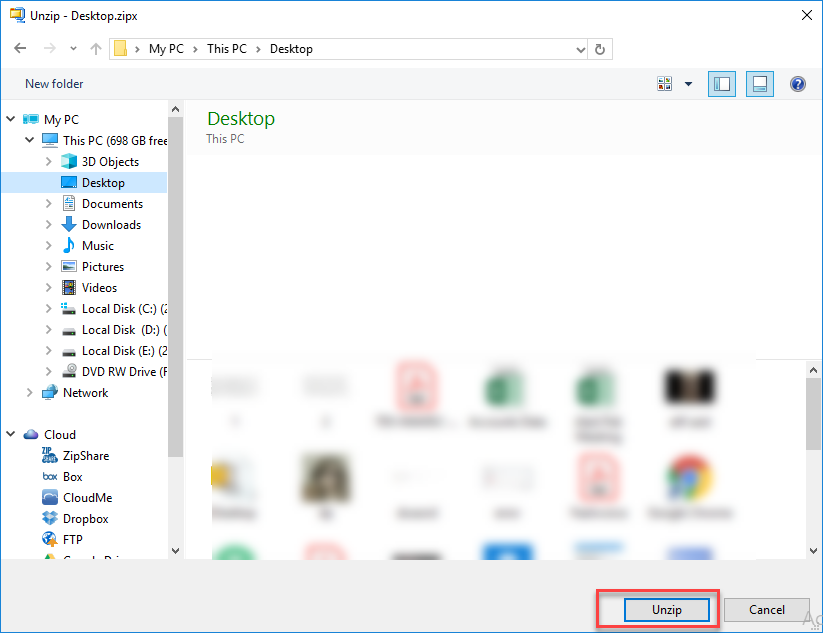This screenshot has width=823, height=633.
Task: Collapse the Cloud tree node
Action: (10, 434)
